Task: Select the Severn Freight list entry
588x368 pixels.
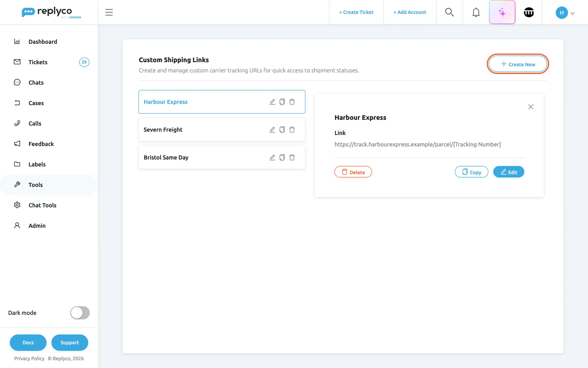Action: 222,130
